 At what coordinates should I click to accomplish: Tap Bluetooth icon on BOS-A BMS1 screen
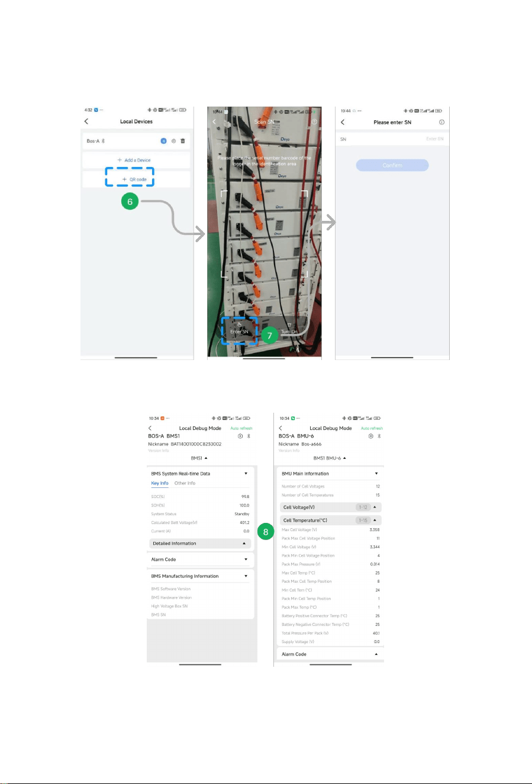[x=249, y=436]
